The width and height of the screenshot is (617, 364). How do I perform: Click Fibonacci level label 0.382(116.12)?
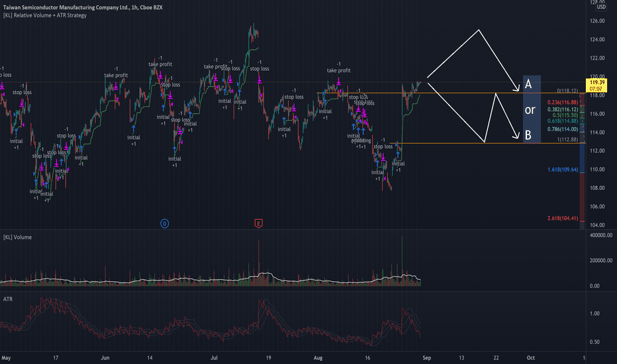(563, 109)
